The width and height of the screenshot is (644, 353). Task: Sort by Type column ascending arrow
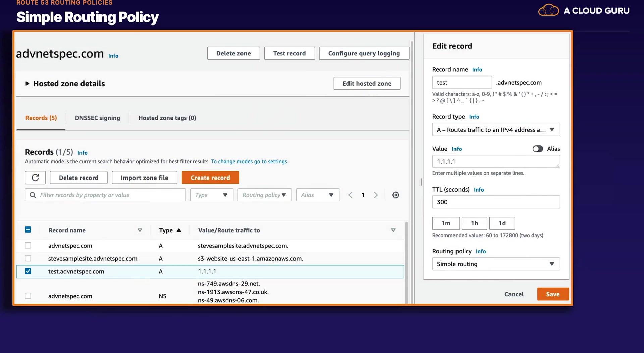(x=179, y=230)
